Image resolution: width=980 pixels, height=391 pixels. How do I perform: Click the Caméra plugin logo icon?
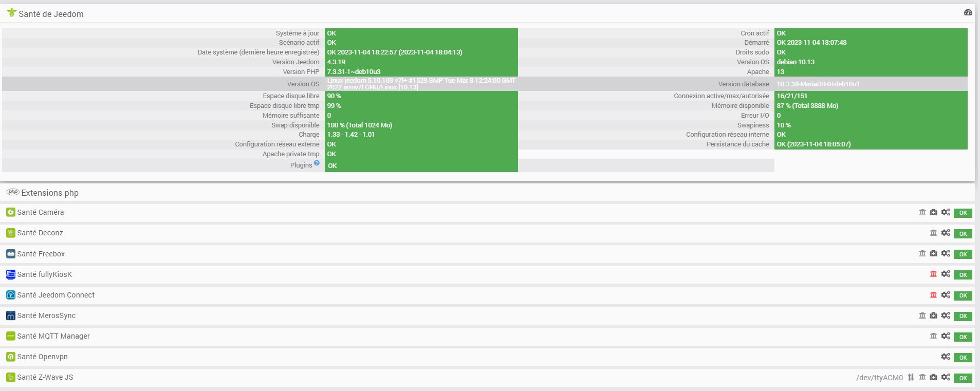point(11,212)
